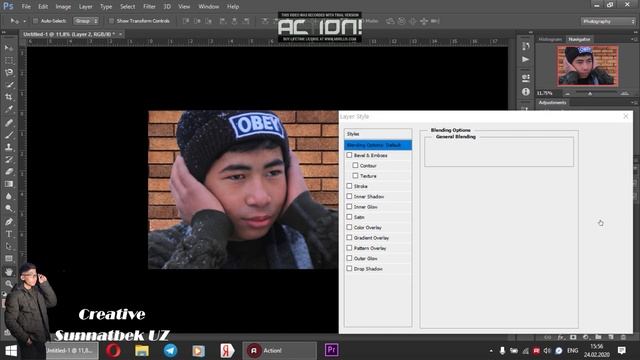640x360 pixels.
Task: Open the Layer menu
Action: pos(85,7)
